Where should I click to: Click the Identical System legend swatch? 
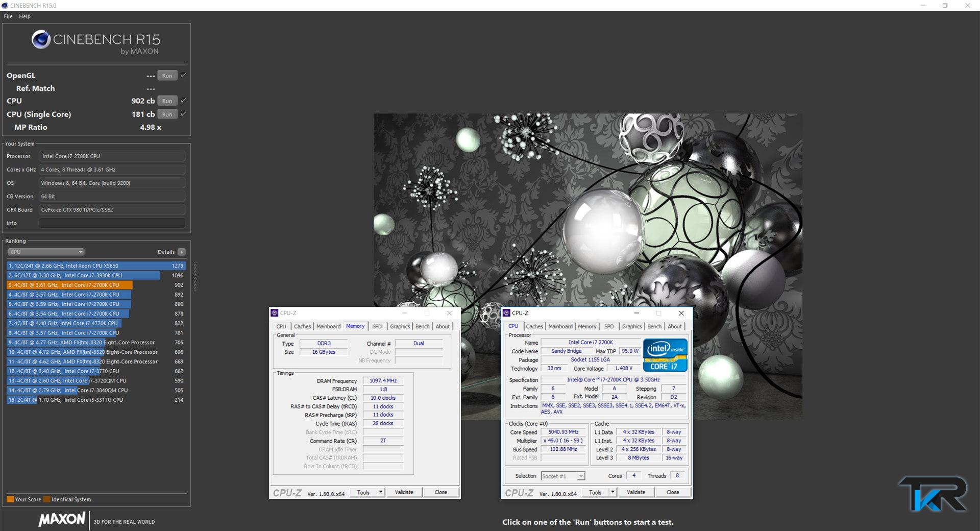[47, 499]
